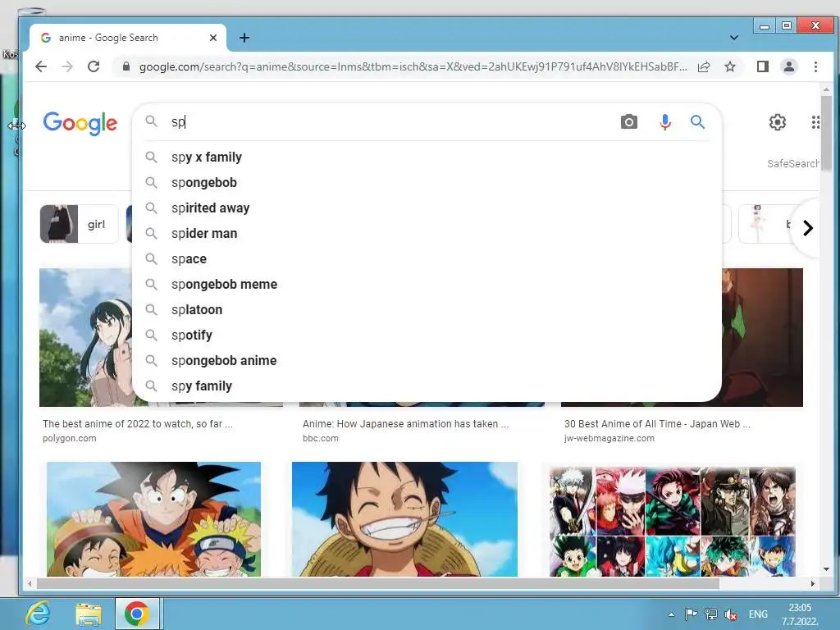Select suggestion spirited away
This screenshot has width=840, height=630.
pos(427,208)
